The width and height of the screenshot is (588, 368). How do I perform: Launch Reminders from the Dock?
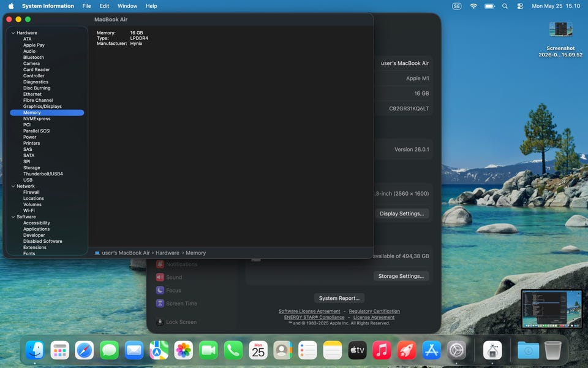(x=307, y=350)
